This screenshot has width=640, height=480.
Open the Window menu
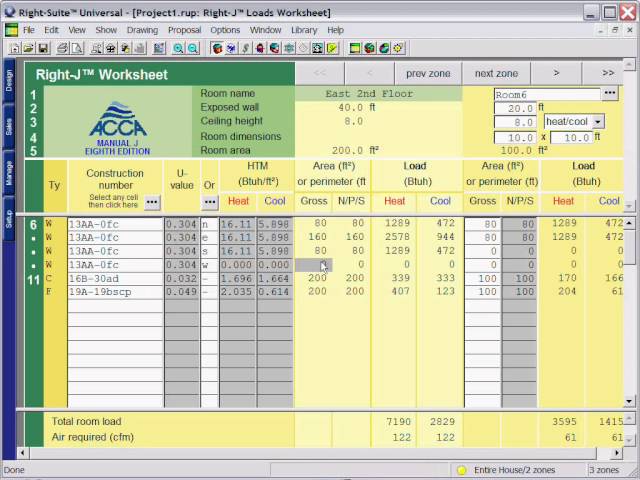[266, 30]
